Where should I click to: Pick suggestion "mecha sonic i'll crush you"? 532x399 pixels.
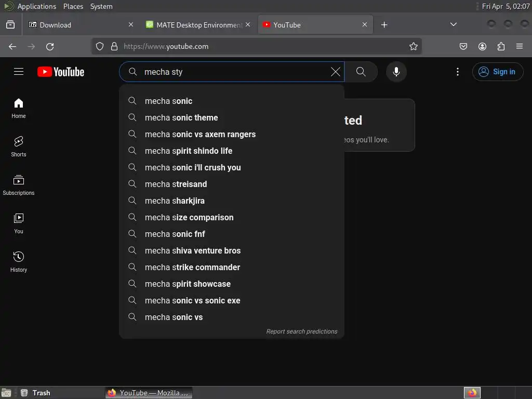click(x=232, y=168)
